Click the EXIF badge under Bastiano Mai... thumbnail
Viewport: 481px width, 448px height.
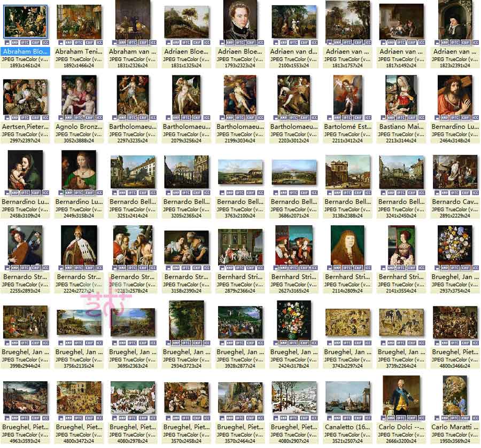coord(412,117)
